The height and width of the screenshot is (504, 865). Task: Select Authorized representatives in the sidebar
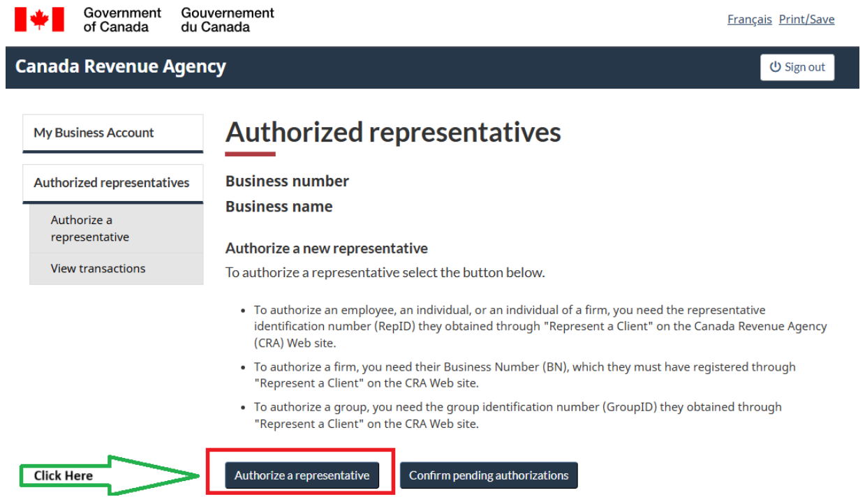113,183
